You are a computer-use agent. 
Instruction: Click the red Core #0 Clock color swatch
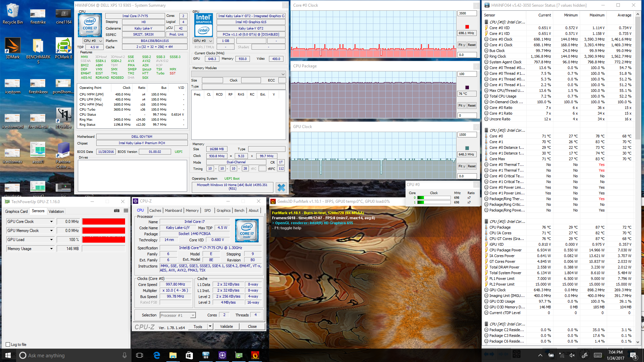(x=467, y=27)
